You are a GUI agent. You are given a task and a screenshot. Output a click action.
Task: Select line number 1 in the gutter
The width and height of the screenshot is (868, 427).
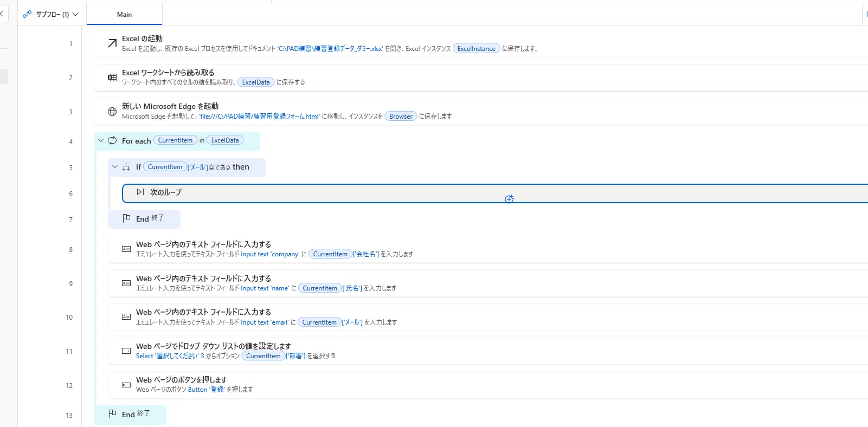click(x=70, y=44)
